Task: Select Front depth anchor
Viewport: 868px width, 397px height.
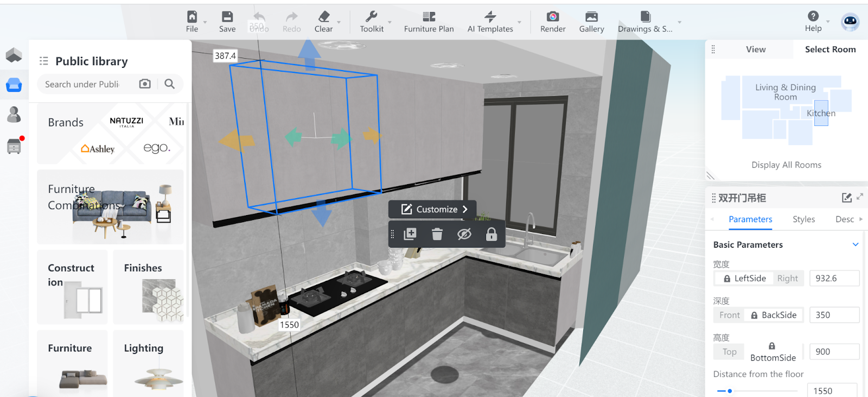Action: point(730,315)
